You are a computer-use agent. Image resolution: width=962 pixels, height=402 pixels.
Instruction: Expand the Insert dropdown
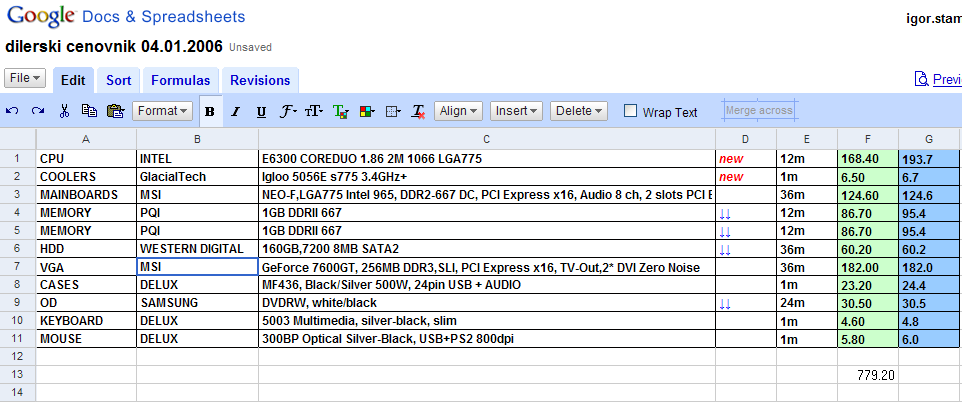[x=516, y=111]
